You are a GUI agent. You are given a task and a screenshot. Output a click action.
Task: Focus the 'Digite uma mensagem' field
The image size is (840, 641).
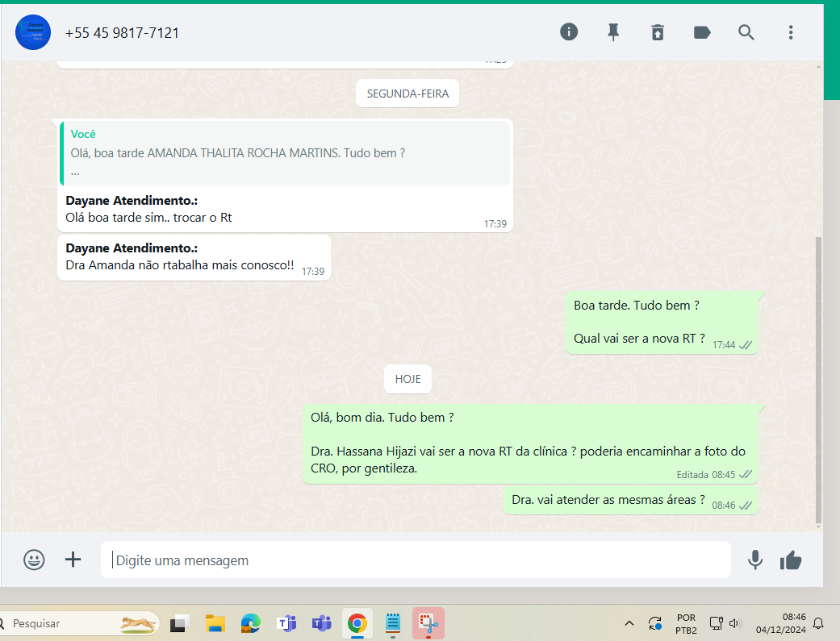coord(416,560)
